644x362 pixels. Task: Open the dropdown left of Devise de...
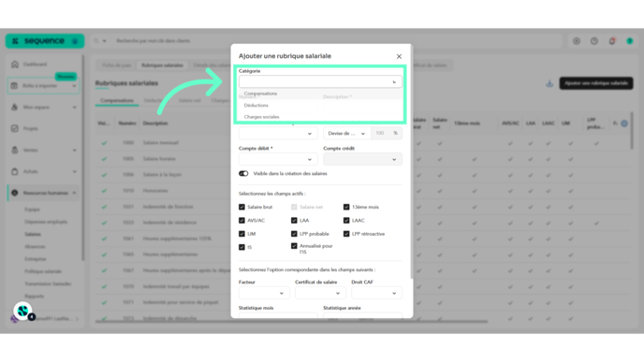pyautogui.click(x=278, y=134)
